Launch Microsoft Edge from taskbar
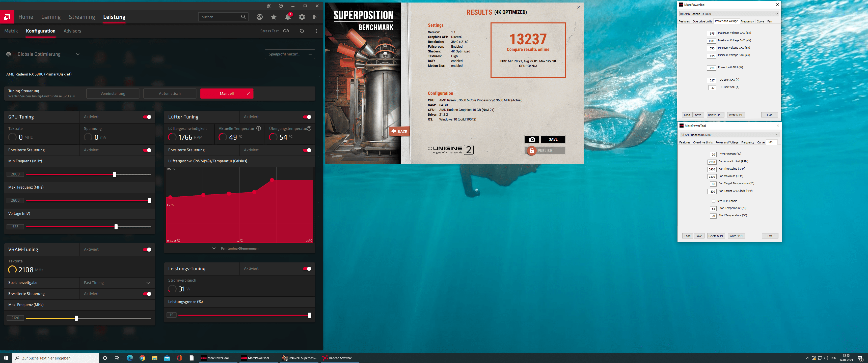868x363 pixels. (x=130, y=358)
